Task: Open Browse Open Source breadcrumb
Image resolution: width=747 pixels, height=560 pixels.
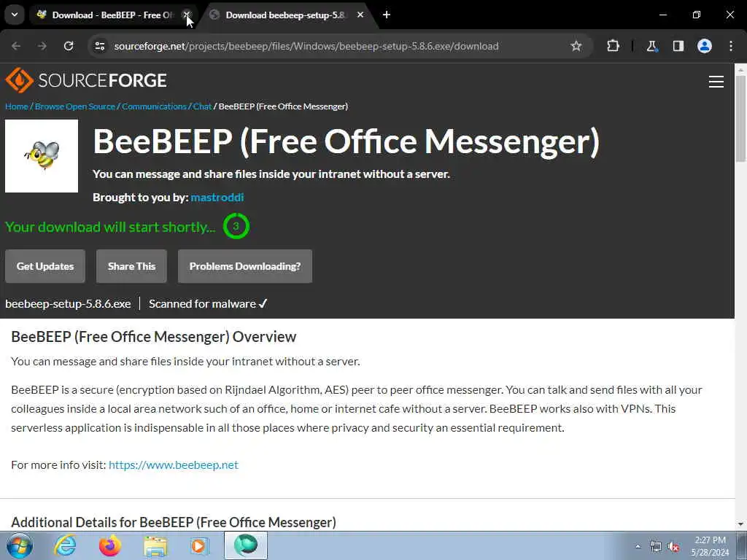Action: [75, 106]
